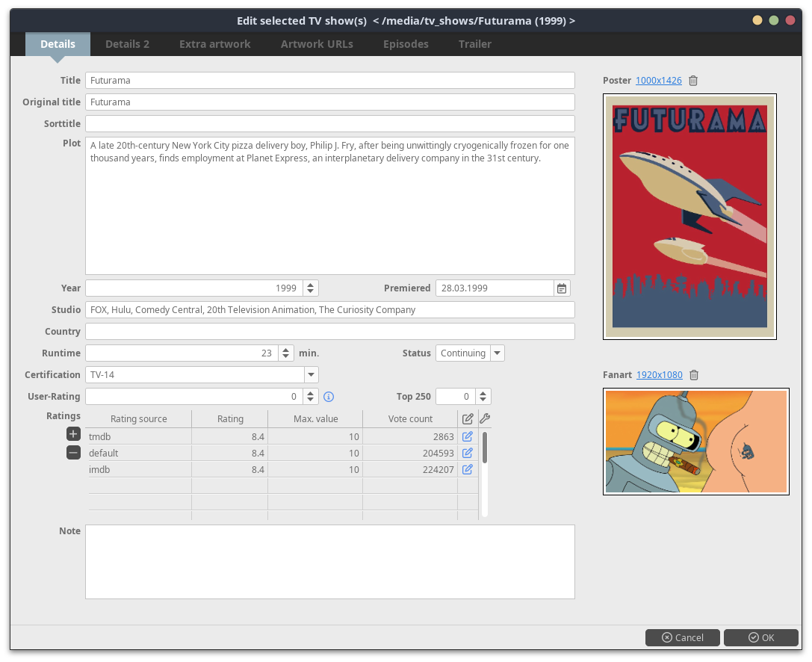Screen dimensions: 812x662
Task: Remove selected rating with minus button
Action: [73, 452]
